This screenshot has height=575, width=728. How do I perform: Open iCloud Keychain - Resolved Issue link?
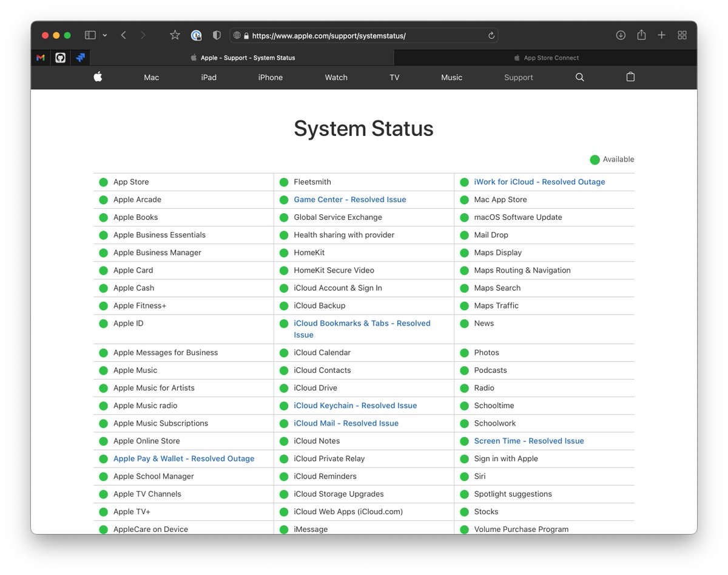[356, 405]
